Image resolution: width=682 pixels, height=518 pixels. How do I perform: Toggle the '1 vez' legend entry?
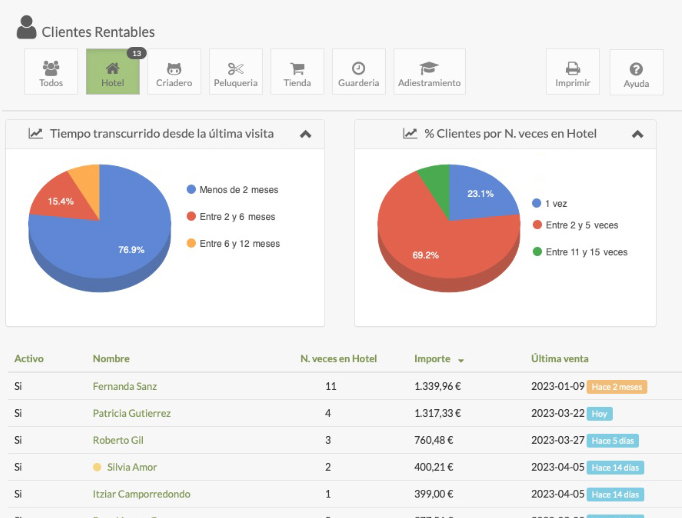pyautogui.click(x=556, y=203)
